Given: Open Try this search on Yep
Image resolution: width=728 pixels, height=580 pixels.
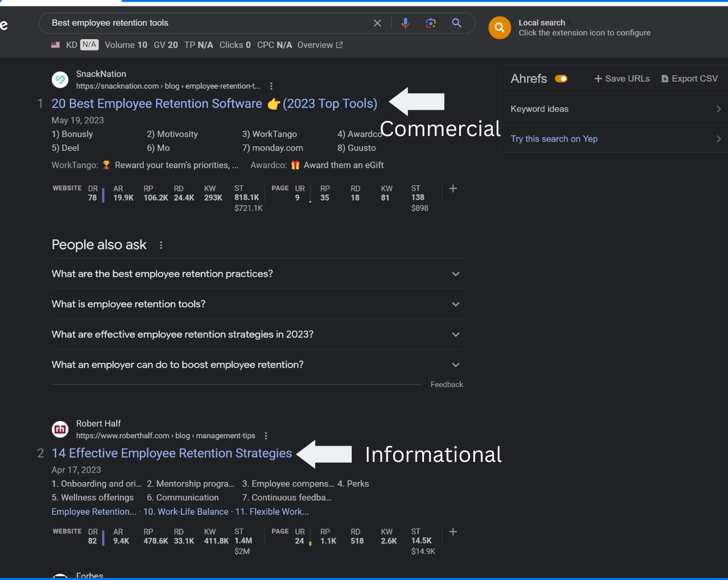Looking at the screenshot, I should (614, 139).
